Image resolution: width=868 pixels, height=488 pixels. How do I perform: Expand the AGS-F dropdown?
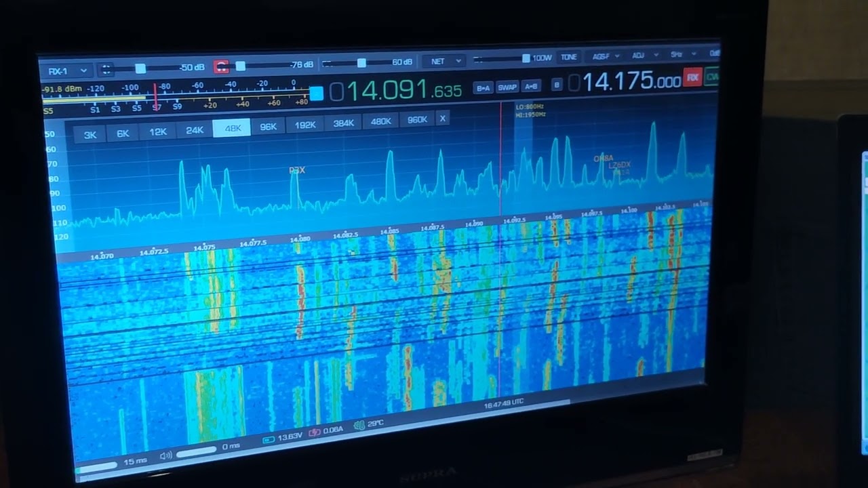(606, 56)
